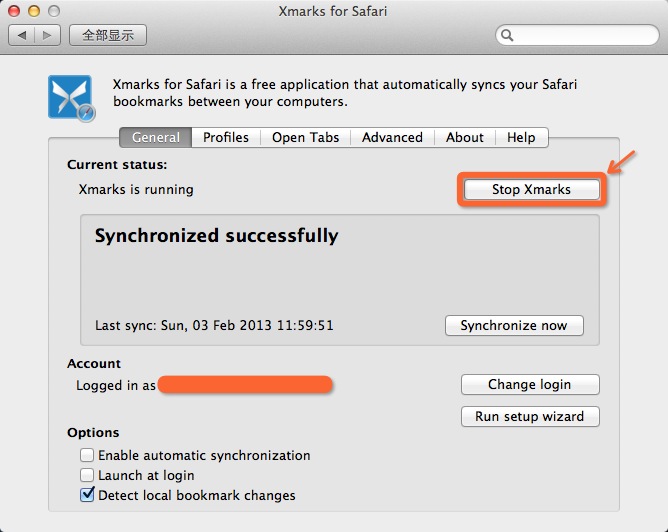
Task: Open the Open Tabs tab
Action: click(305, 137)
